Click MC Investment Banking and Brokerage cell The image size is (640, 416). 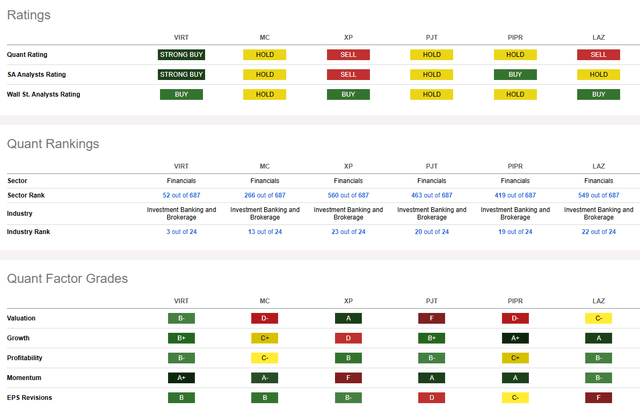265,214
